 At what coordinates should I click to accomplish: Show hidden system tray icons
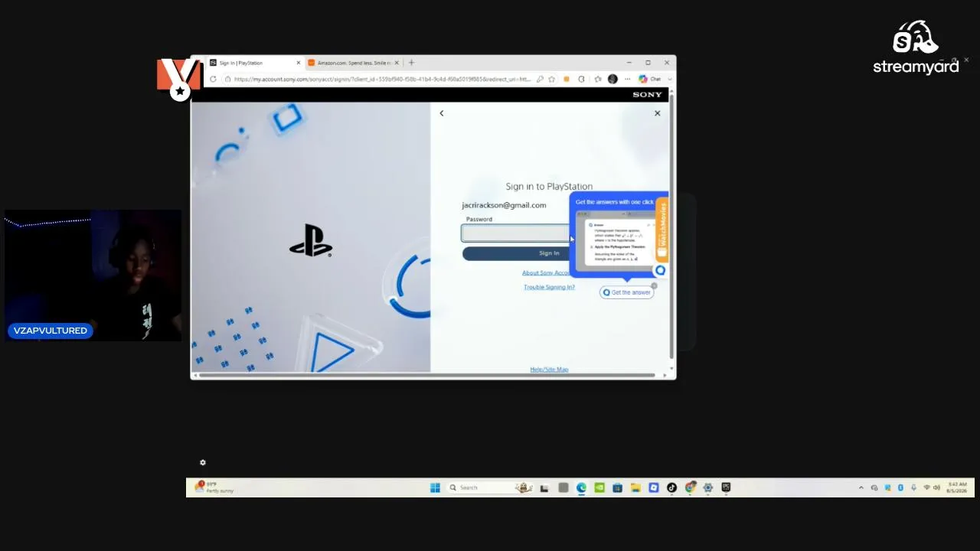[x=861, y=487]
